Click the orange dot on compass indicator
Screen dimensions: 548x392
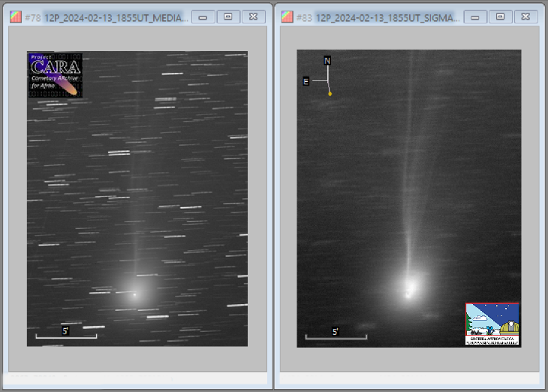tap(330, 94)
